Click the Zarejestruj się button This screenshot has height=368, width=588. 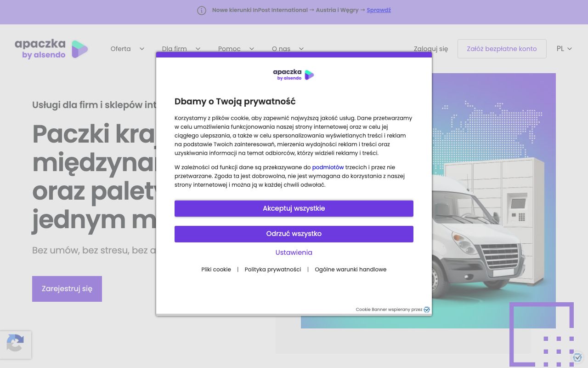[67, 289]
